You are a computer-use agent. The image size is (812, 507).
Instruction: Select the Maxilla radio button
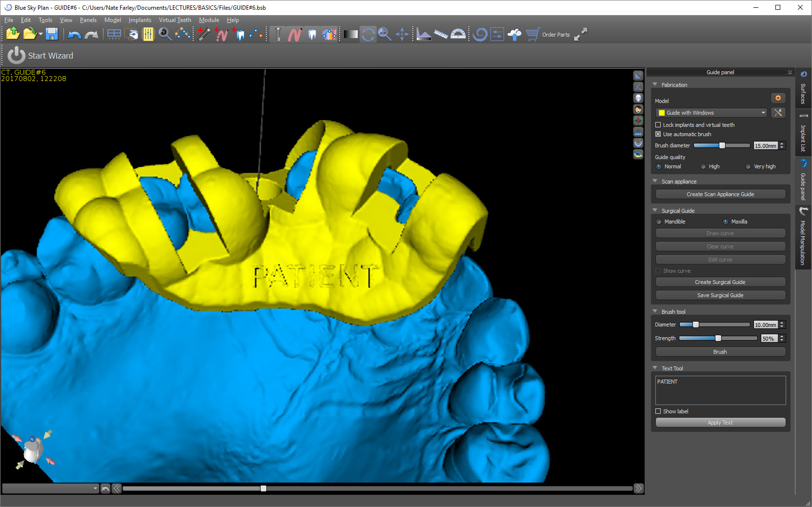point(726,222)
